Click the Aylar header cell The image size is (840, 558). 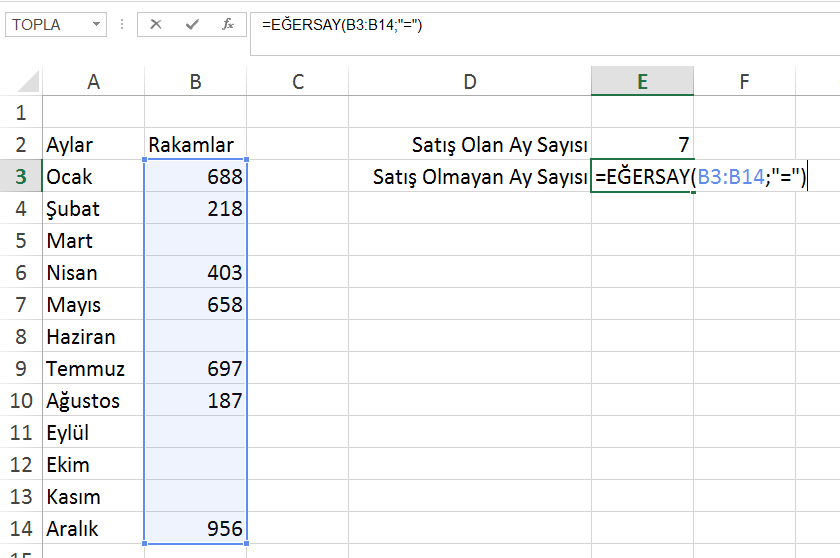[x=93, y=145]
